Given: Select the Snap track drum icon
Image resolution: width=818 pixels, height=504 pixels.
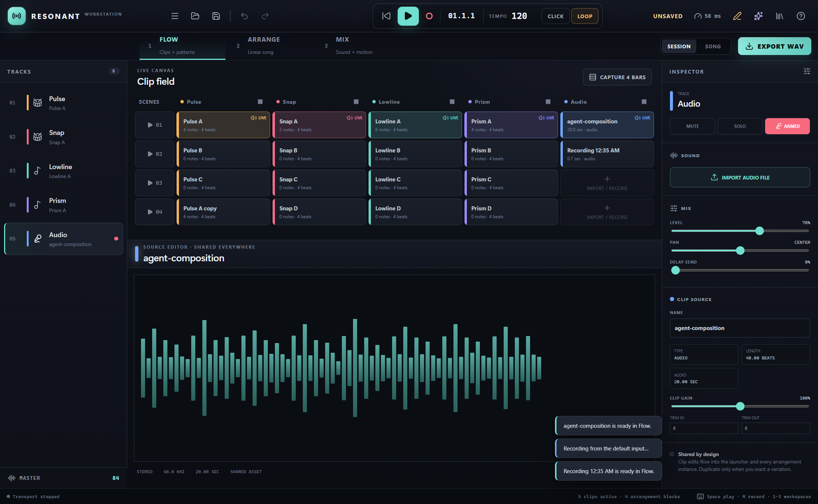Looking at the screenshot, I should 38,137.
